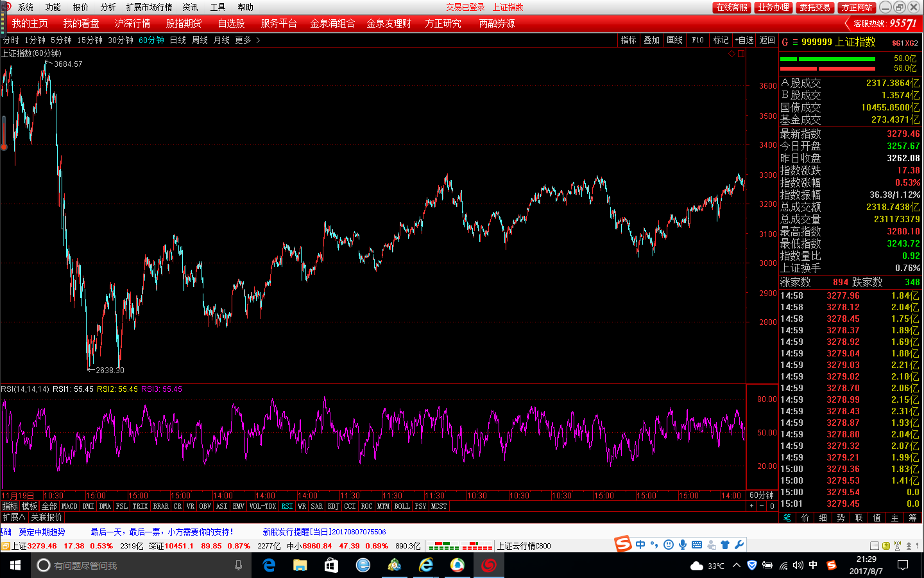Select the 价 price distribution tab
Viewport: 924px width, 578px height.
805,518
